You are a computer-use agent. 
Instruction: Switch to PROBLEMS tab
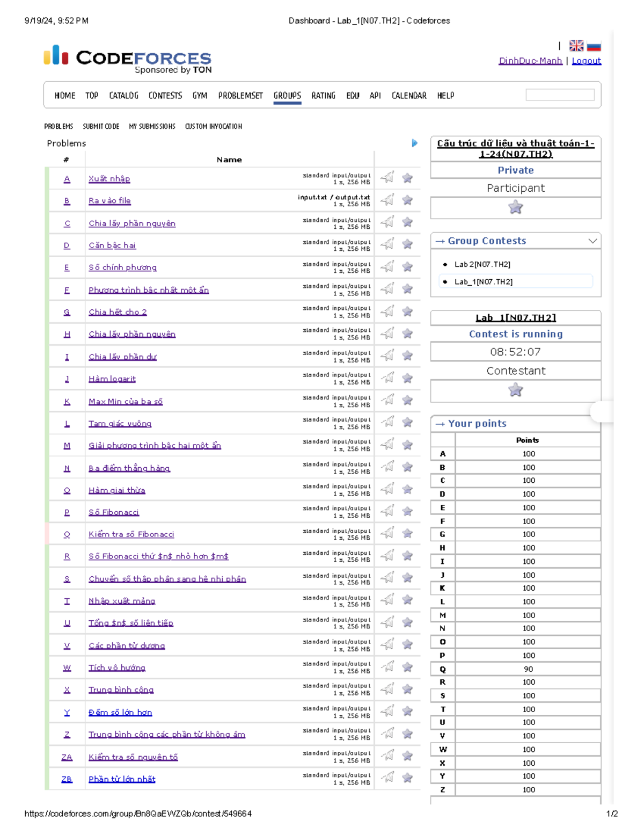58,126
